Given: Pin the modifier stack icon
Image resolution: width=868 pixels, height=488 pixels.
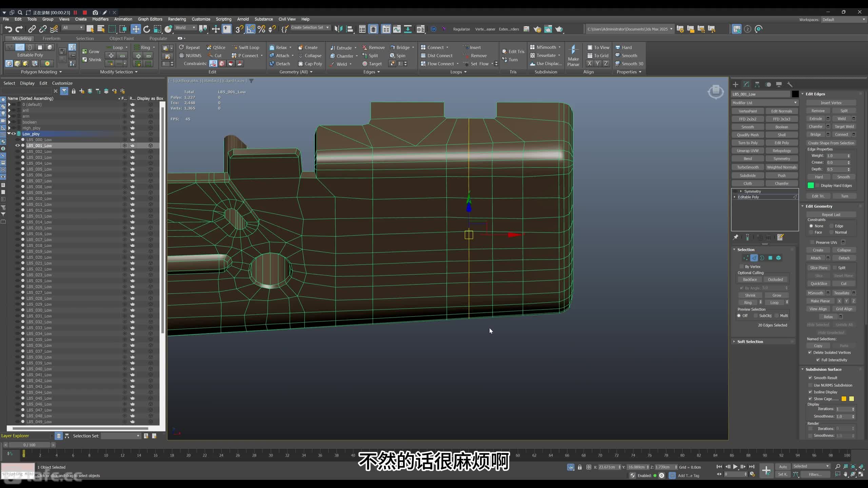Looking at the screenshot, I should pos(735,238).
